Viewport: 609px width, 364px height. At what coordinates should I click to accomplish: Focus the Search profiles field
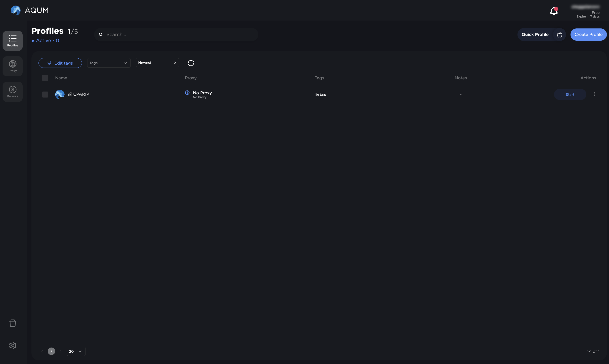pos(176,35)
